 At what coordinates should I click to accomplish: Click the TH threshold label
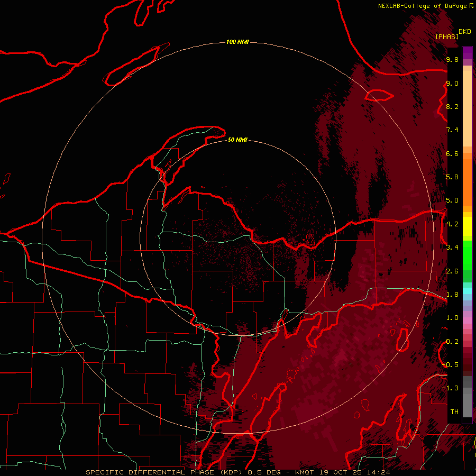point(454,411)
